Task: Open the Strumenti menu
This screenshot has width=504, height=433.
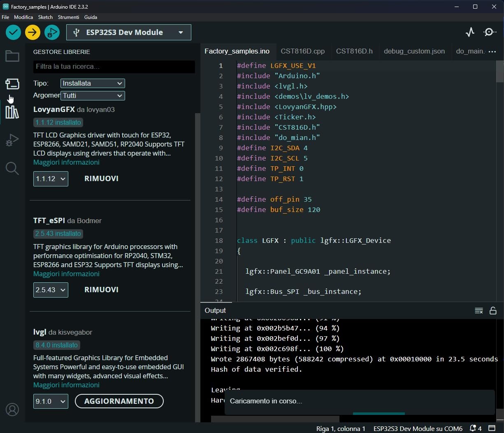Action: (68, 17)
